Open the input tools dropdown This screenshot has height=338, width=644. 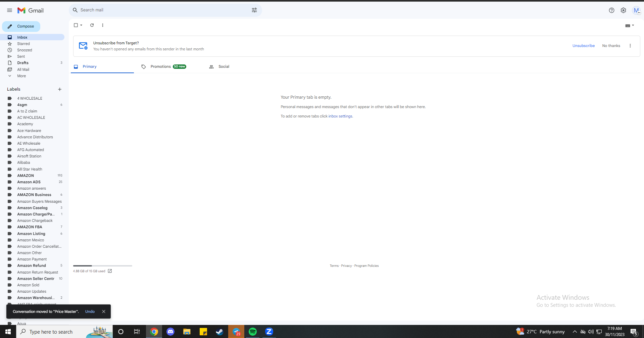[630, 26]
